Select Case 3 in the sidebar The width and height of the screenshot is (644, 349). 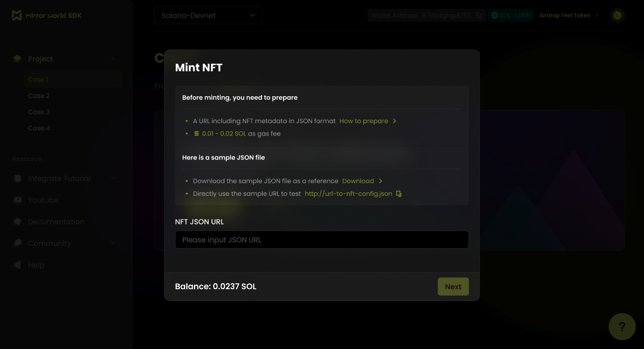(39, 112)
